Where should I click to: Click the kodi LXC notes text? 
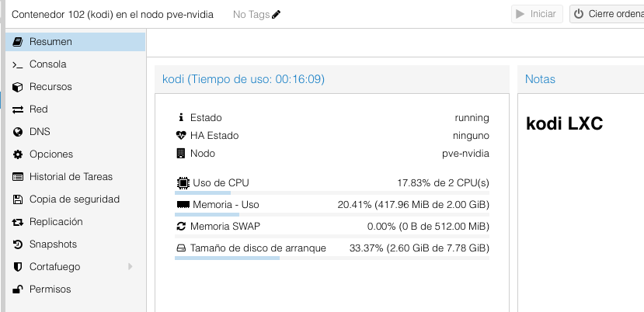point(564,123)
